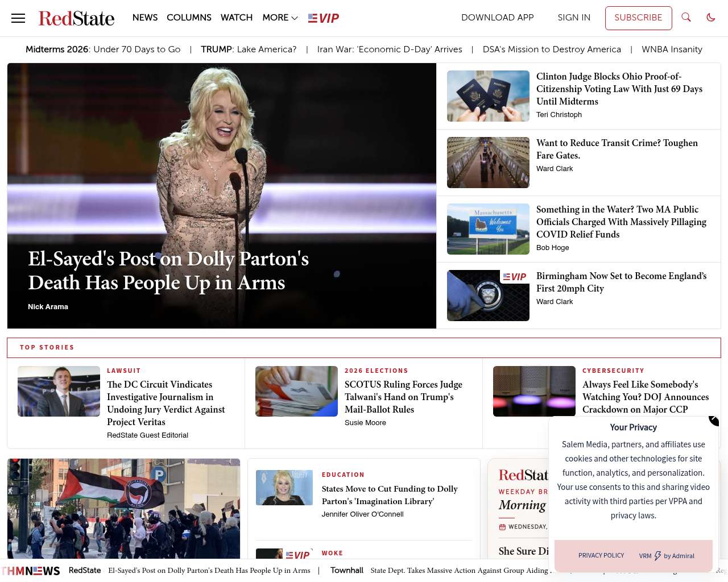
Task: Click VRM by Admiral link
Action: 667,556
